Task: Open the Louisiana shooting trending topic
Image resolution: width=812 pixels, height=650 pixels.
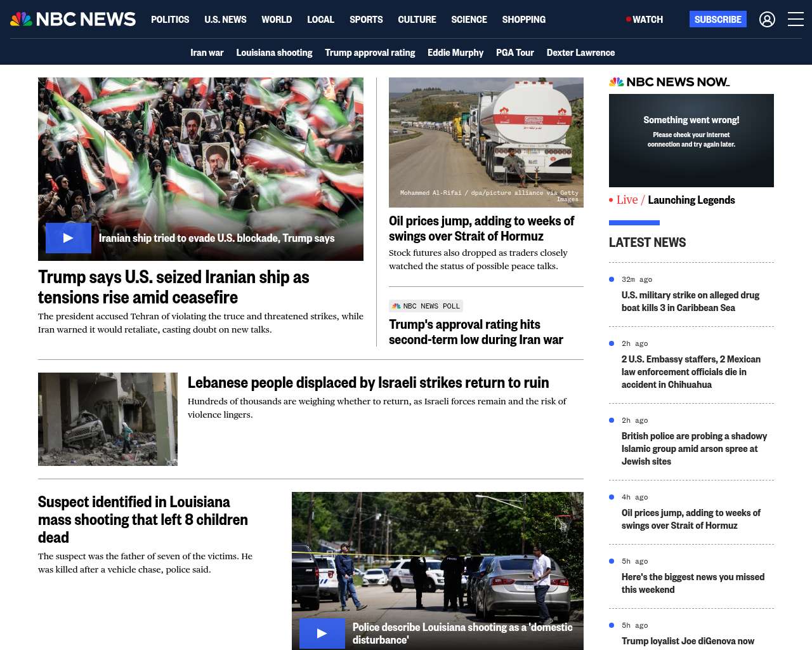Action: [274, 53]
